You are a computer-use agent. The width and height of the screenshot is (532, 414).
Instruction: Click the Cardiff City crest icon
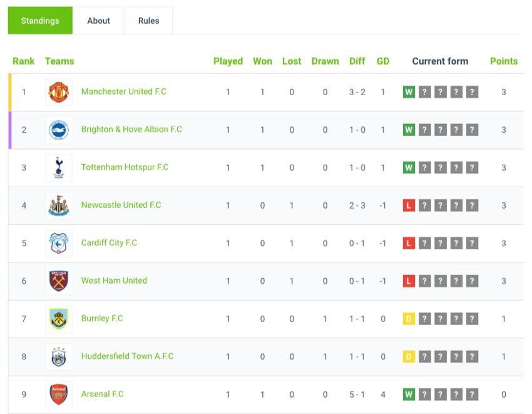59,244
